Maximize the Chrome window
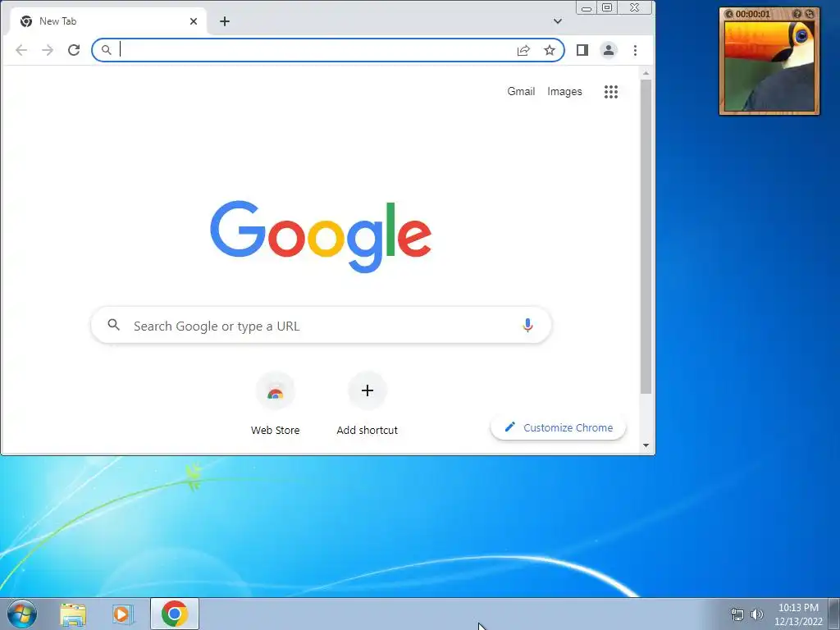 [x=607, y=7]
